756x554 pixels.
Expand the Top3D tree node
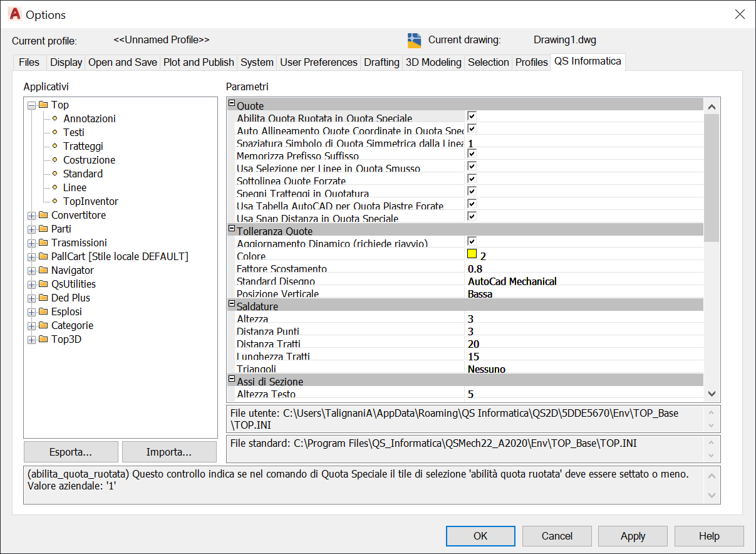(x=31, y=340)
